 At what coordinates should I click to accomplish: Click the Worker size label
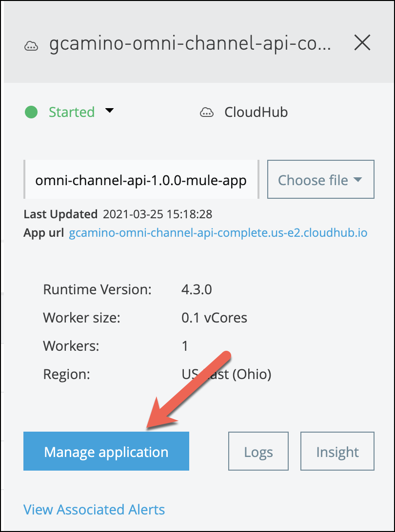[x=81, y=318]
